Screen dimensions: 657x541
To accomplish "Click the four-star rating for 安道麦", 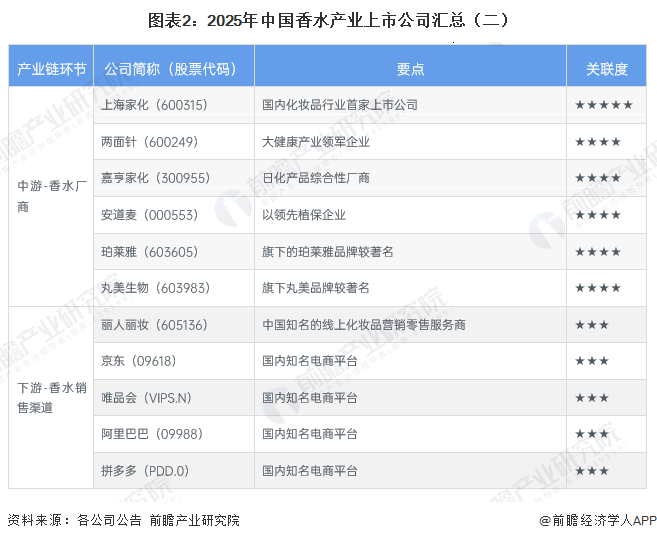I will point(598,215).
